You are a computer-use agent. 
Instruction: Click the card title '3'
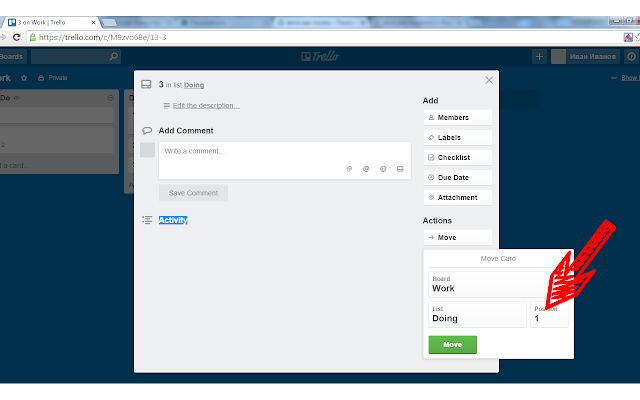click(161, 84)
